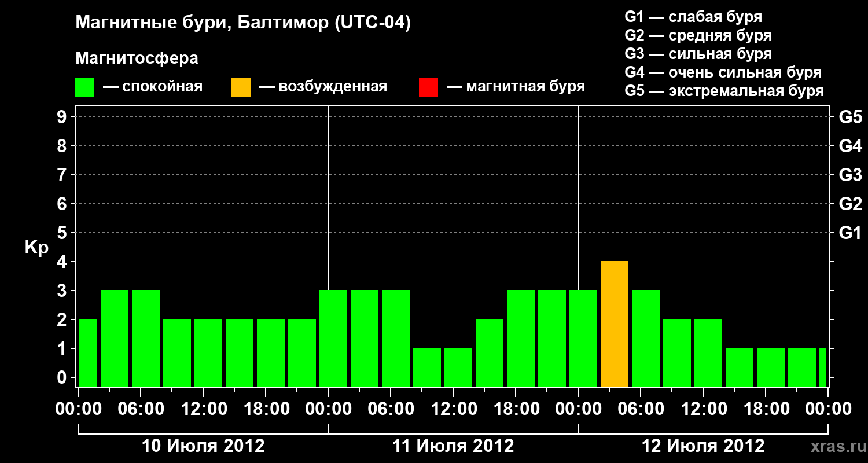Screen dimensions: 868x463
Task: Click the date label '10 Июля 2012'
Action: point(203,446)
